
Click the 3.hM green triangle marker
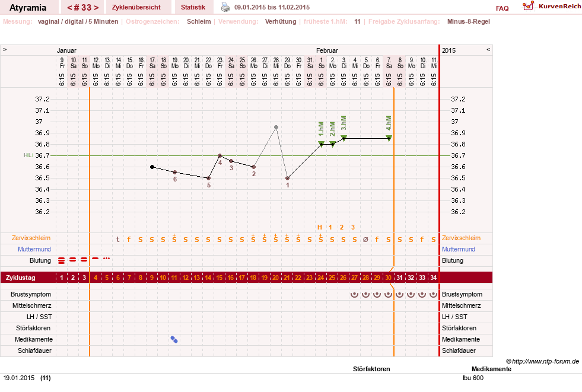tap(344, 138)
